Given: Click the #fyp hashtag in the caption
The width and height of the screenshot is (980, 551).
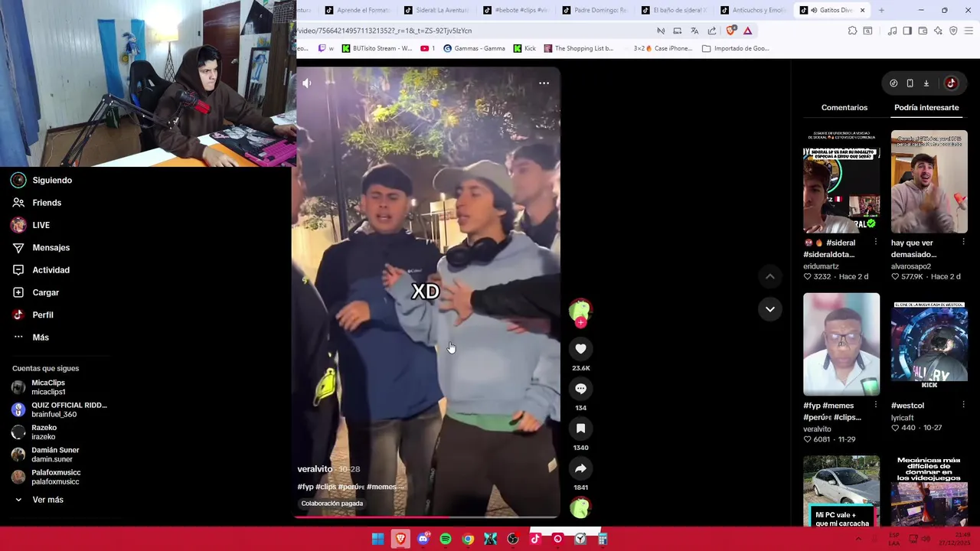Looking at the screenshot, I should click(x=305, y=487).
